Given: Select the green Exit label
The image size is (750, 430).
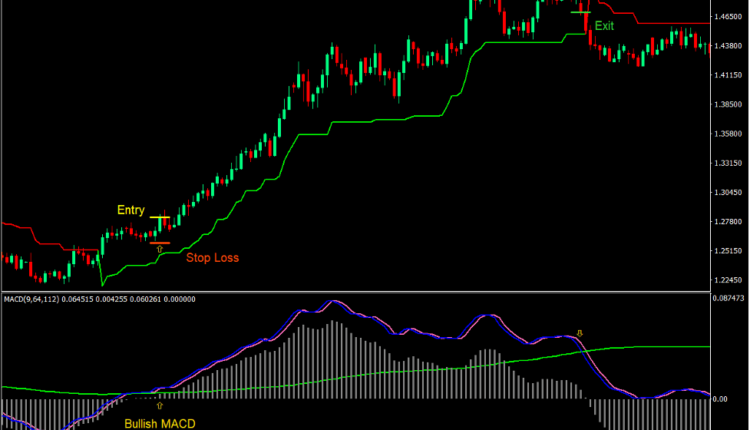Looking at the screenshot, I should [604, 25].
